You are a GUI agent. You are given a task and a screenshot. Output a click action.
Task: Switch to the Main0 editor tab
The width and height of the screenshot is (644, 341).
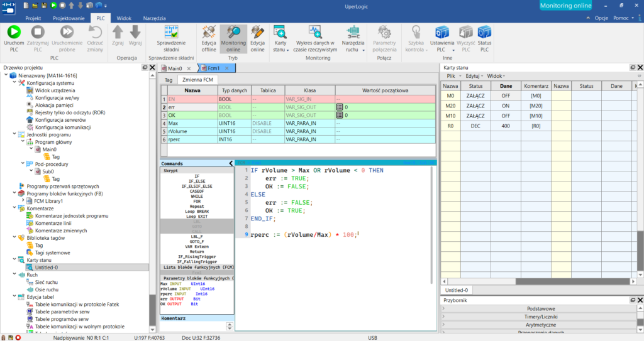coord(175,68)
